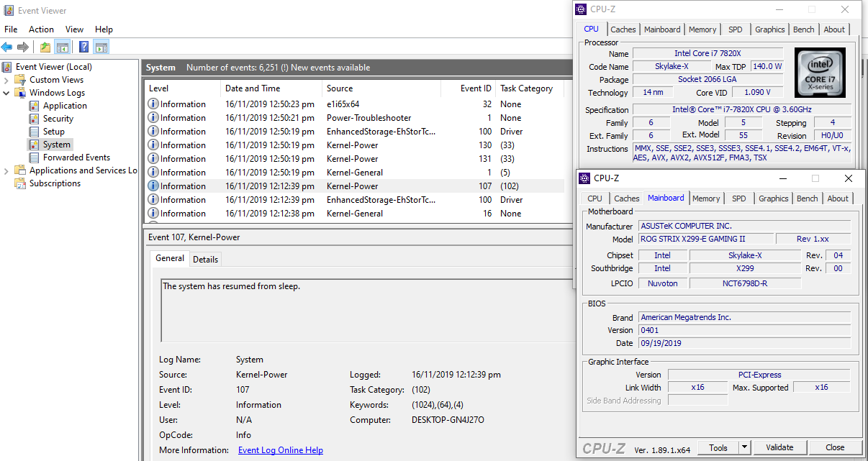Open the File menu
Viewport: 868px width, 461px height.
click(11, 29)
